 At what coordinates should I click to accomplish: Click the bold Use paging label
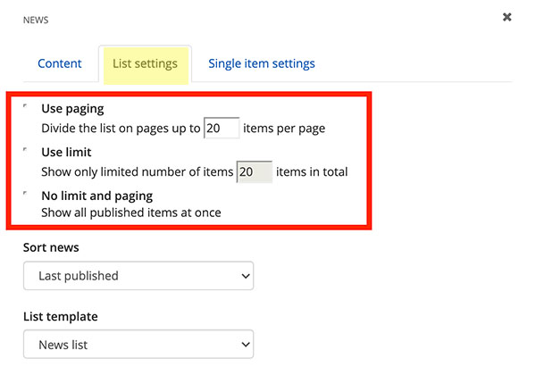click(x=72, y=109)
